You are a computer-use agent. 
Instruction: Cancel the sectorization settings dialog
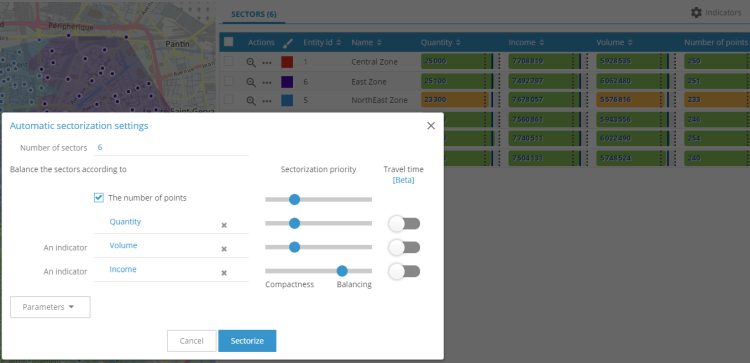[191, 341]
